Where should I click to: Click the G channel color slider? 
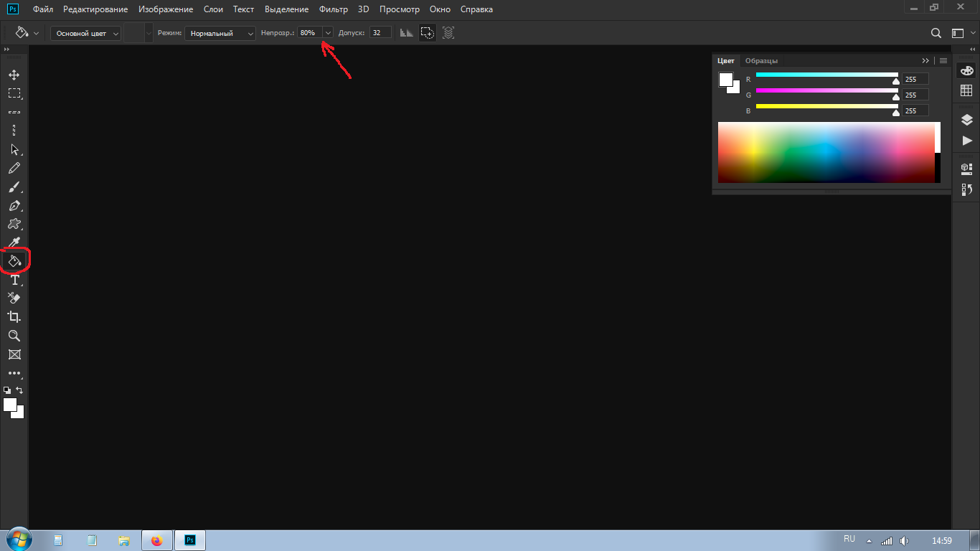click(826, 90)
